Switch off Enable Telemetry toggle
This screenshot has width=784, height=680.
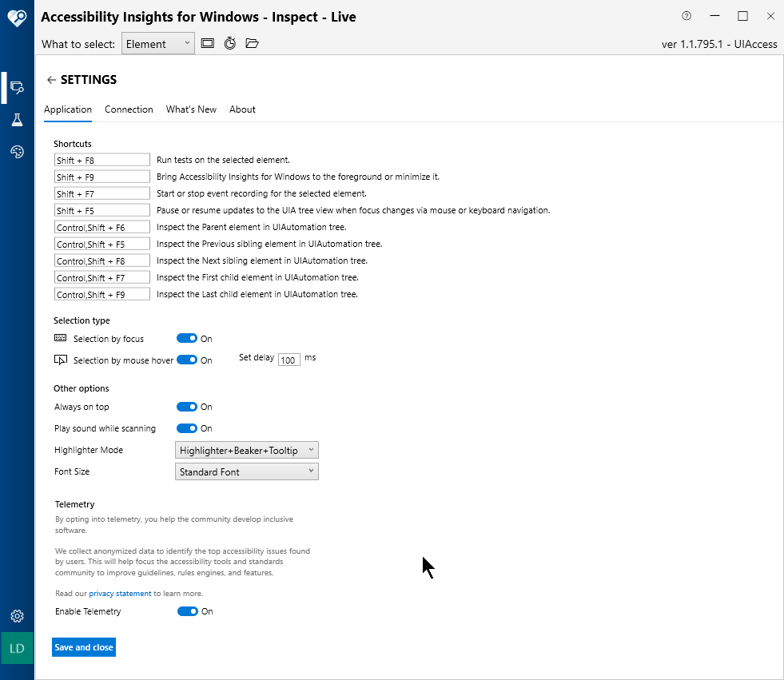coord(188,611)
